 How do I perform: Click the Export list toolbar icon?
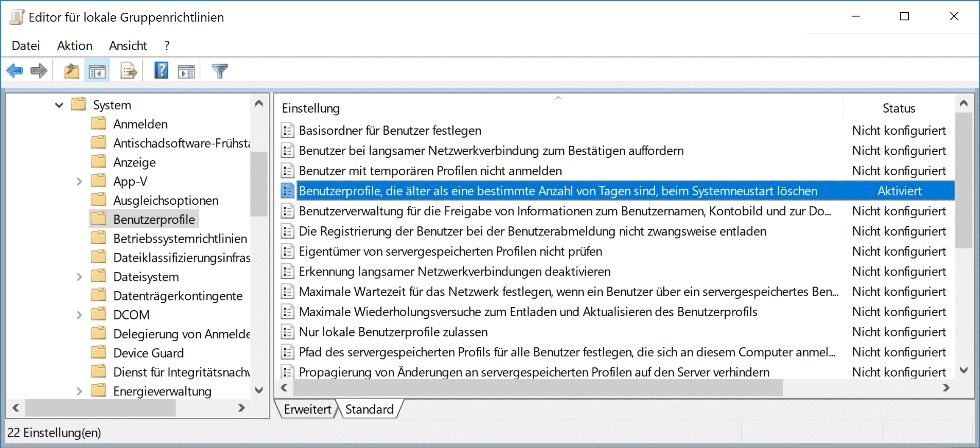click(x=129, y=71)
